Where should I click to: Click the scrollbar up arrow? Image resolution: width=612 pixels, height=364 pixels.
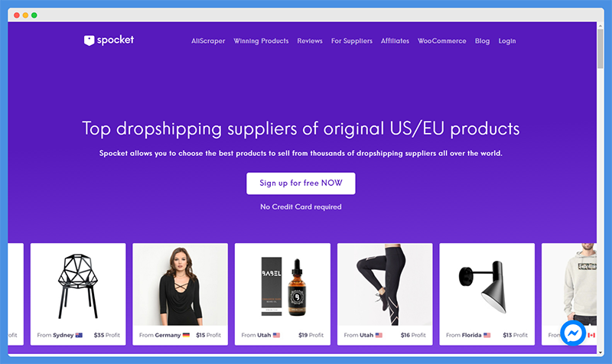coord(601,26)
